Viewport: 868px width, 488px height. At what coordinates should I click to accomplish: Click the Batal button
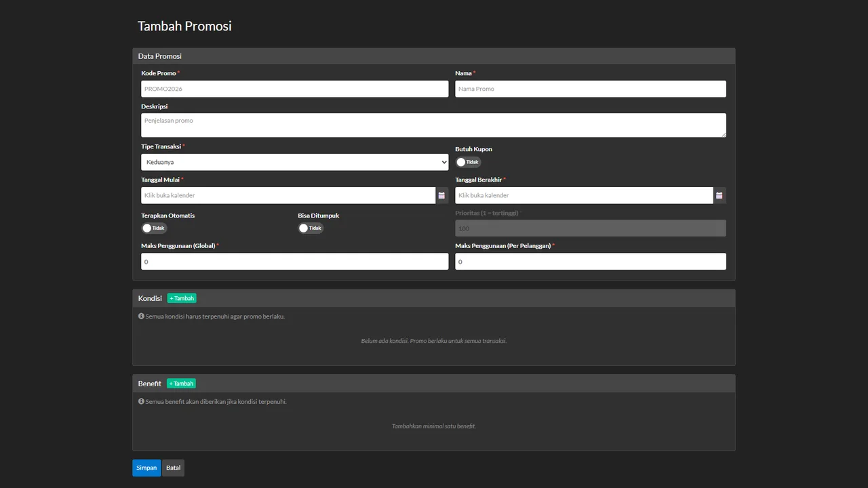click(174, 468)
